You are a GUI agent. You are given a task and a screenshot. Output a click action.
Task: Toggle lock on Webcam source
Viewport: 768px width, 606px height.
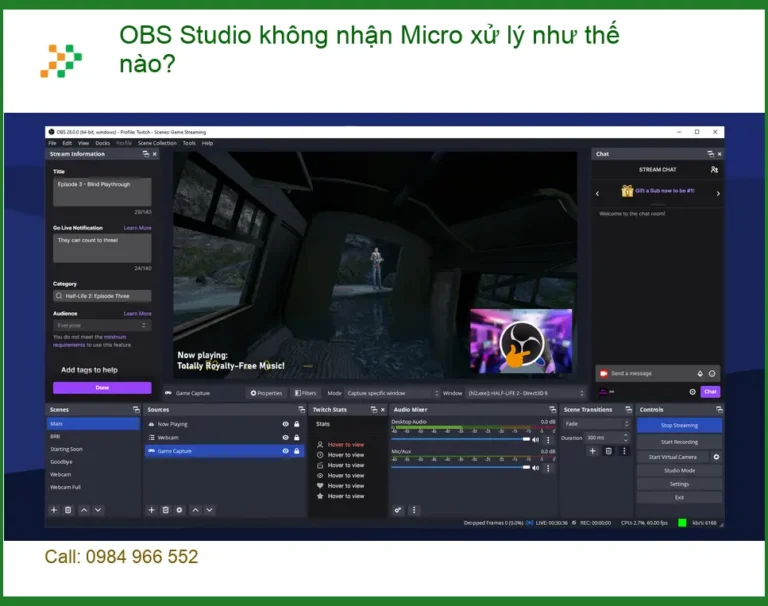(x=296, y=437)
